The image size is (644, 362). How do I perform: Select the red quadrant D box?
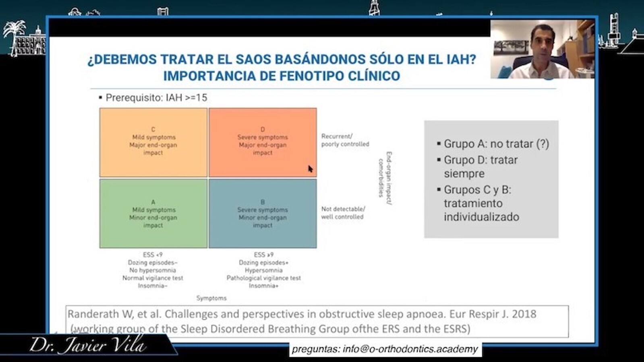tap(263, 142)
